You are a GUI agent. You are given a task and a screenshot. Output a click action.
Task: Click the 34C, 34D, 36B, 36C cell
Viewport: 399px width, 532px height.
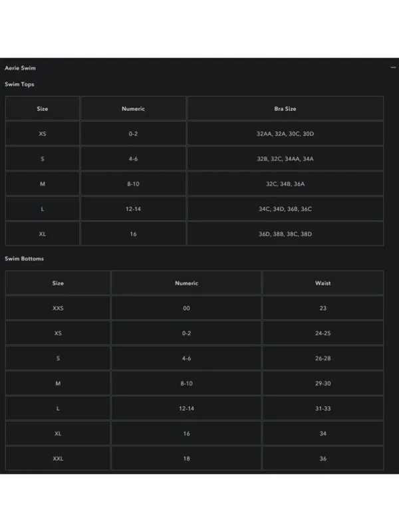tap(285, 209)
